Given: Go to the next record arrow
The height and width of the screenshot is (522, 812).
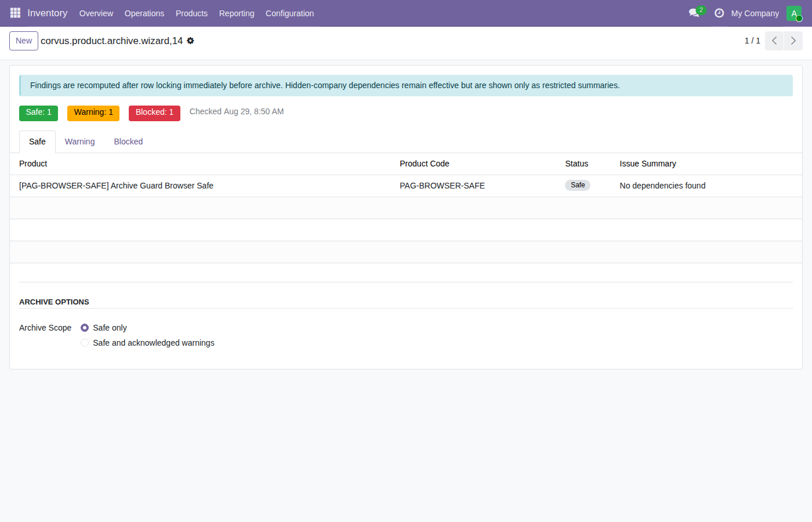Looking at the screenshot, I should tap(793, 41).
